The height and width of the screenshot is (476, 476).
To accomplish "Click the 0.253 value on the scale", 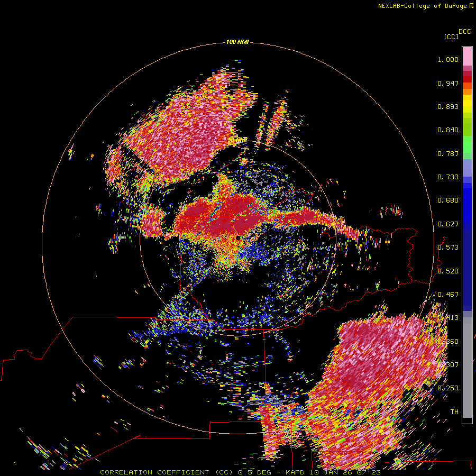I will [x=448, y=388].
